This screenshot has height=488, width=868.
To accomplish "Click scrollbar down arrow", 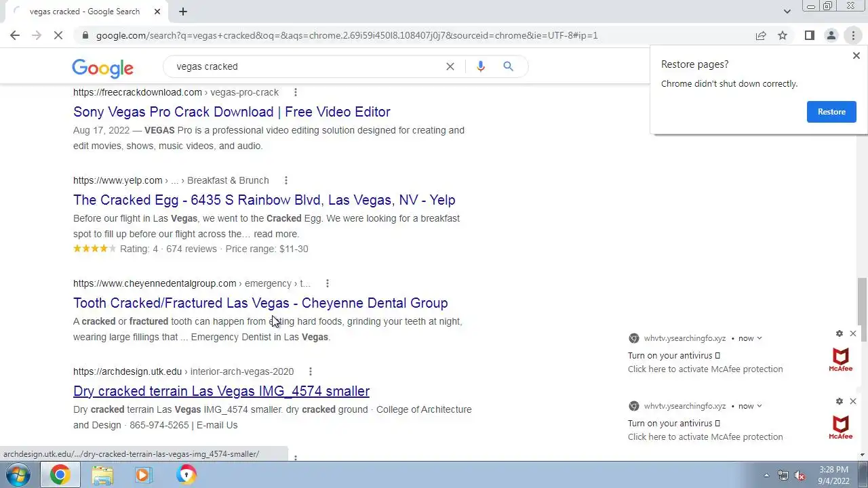I will coord(863,455).
